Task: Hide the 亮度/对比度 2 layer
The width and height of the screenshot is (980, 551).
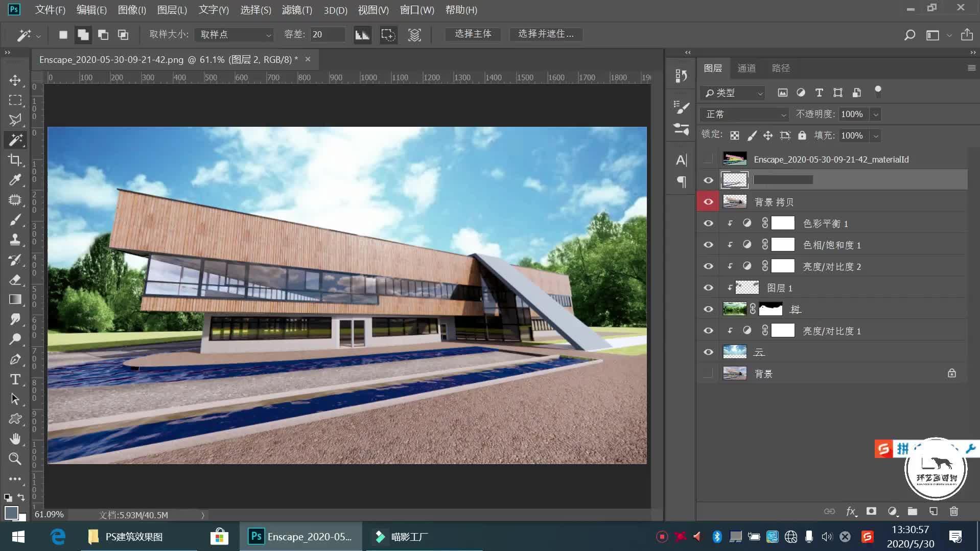Action: (x=708, y=266)
